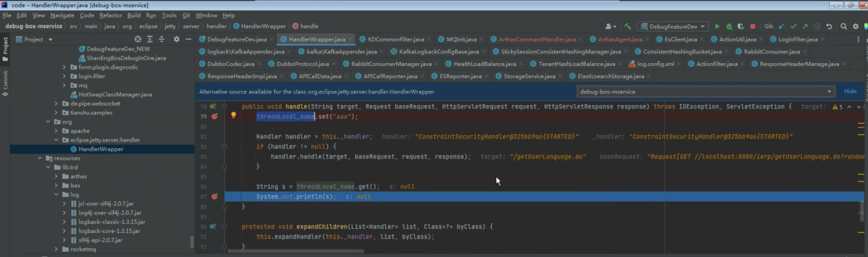Close the KDCommonFilter.java tab
The image size is (868, 257).
430,39
